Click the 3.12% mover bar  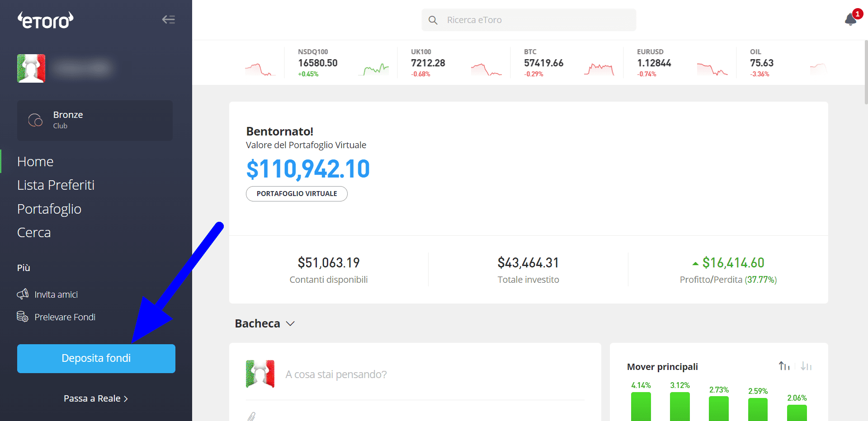point(680,407)
